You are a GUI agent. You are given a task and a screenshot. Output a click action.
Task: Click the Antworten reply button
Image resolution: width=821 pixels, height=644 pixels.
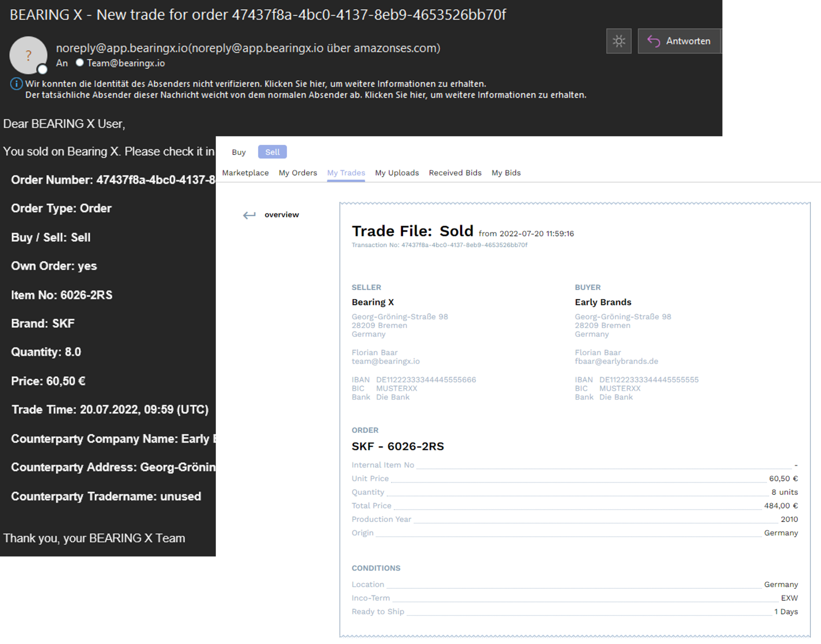pos(679,41)
